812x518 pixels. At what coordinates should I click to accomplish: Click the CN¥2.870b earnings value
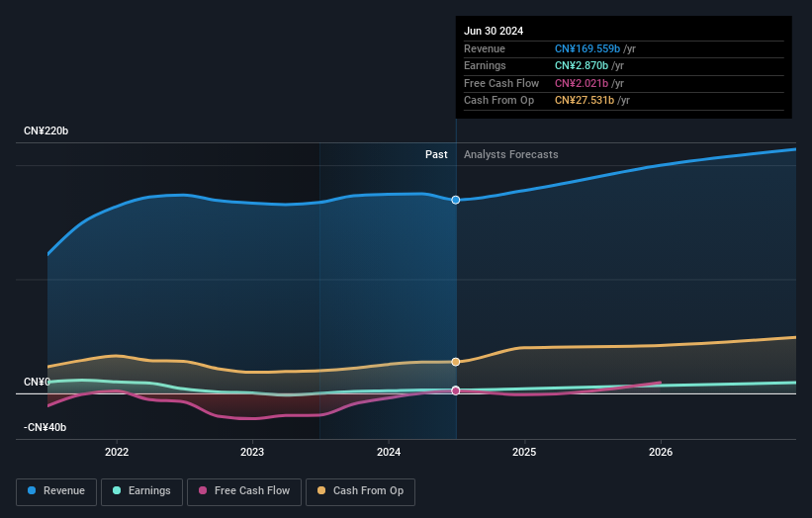[582, 65]
